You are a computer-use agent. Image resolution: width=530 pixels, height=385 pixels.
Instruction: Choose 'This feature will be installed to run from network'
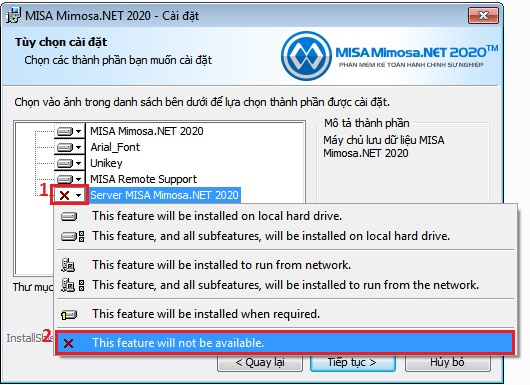pyautogui.click(x=285, y=265)
